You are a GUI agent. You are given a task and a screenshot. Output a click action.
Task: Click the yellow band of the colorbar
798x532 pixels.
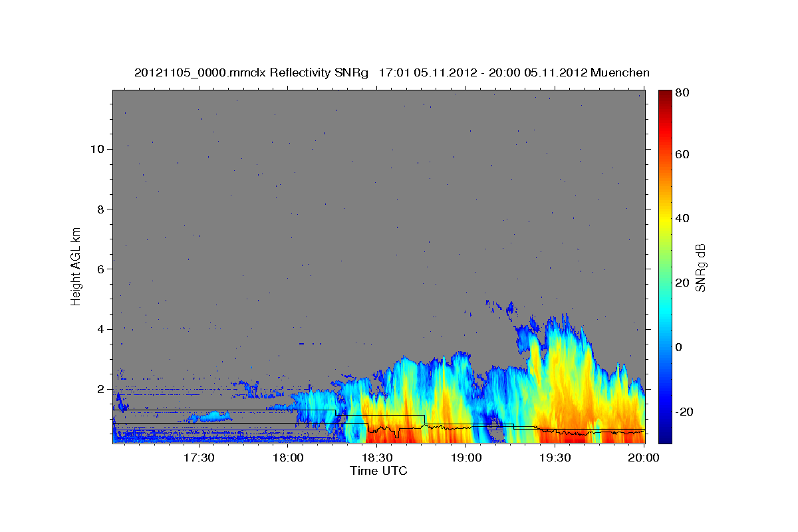(664, 219)
